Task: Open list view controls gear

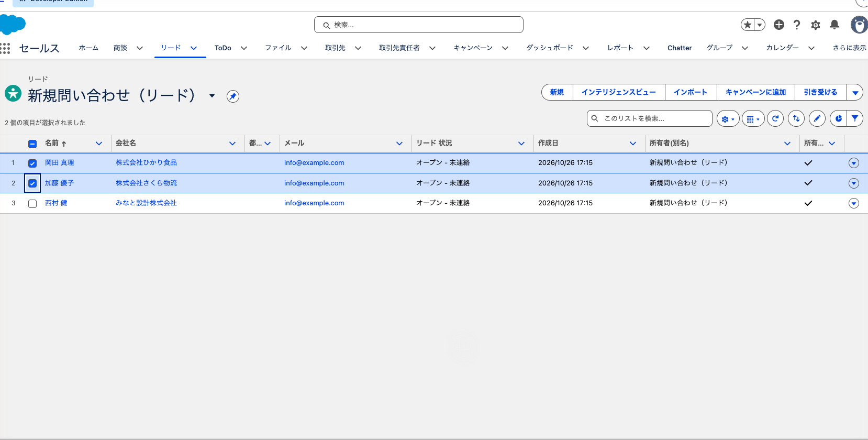Action: pos(728,119)
